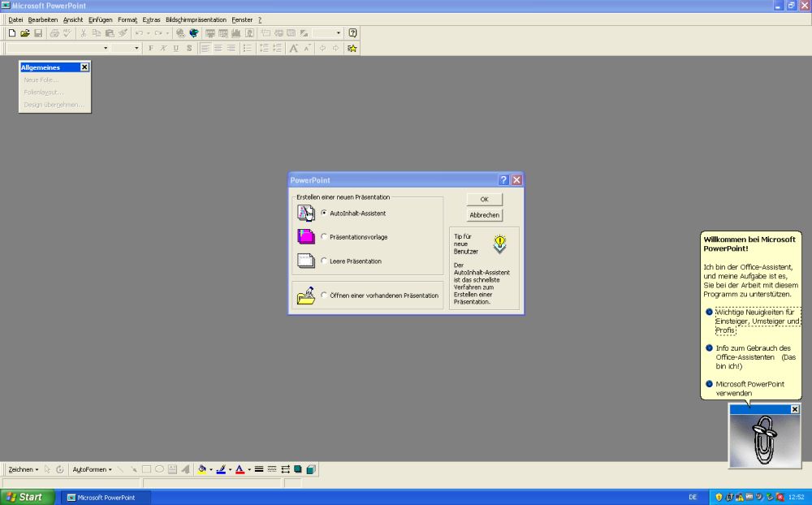Select the Ellipse drawing tool

click(159, 469)
